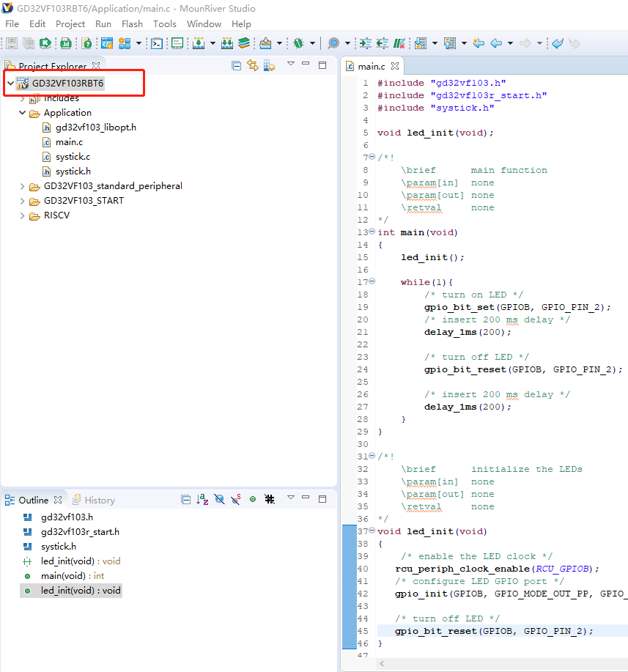Toggle Link with Editor in Project Explorer
The image size is (628, 672).
coord(253,65)
